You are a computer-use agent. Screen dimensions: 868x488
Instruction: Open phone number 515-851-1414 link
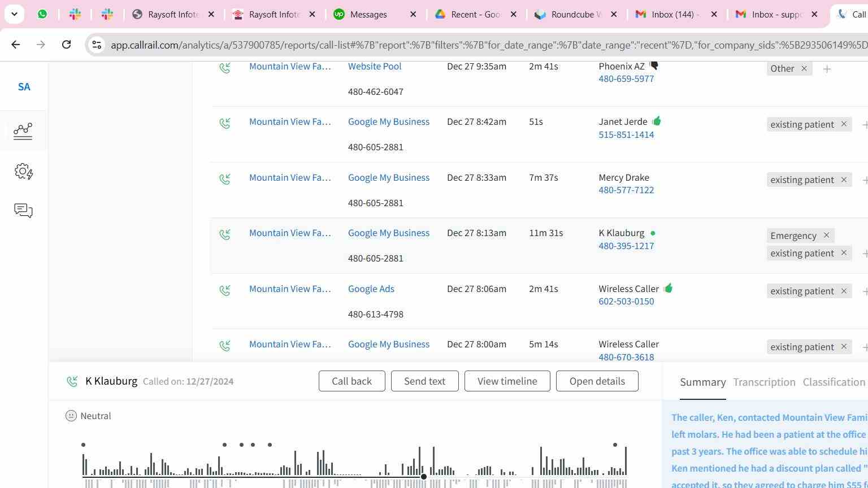[x=626, y=134]
